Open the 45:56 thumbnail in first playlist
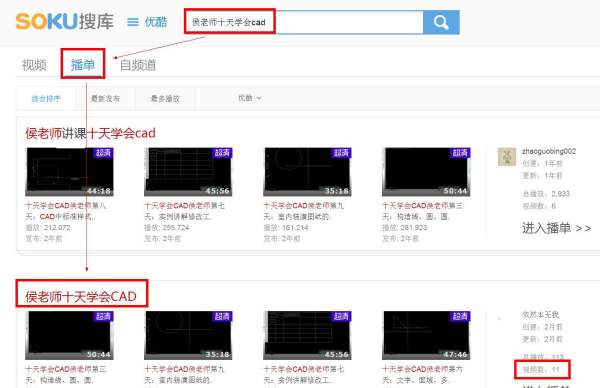 click(188, 172)
